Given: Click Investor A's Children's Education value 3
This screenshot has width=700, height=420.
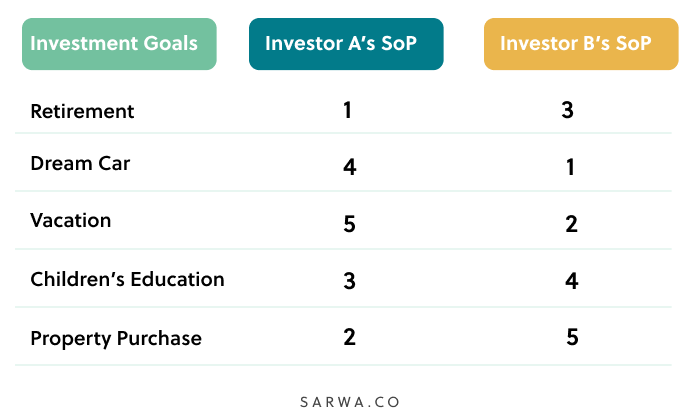Looking at the screenshot, I should point(349,281).
